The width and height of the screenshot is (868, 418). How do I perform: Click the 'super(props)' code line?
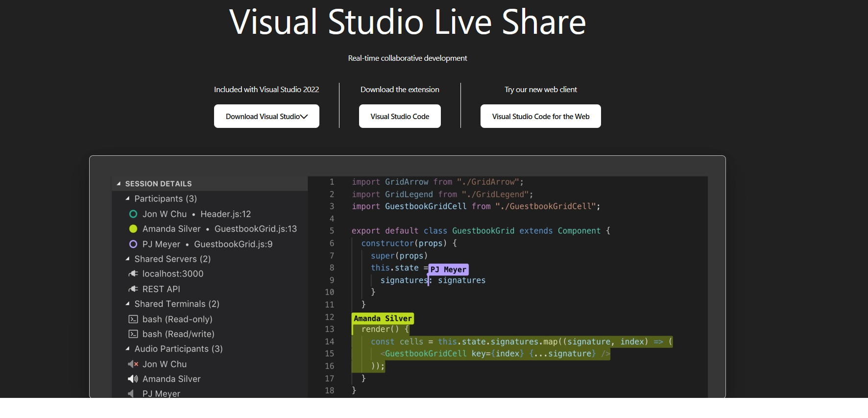tap(399, 256)
